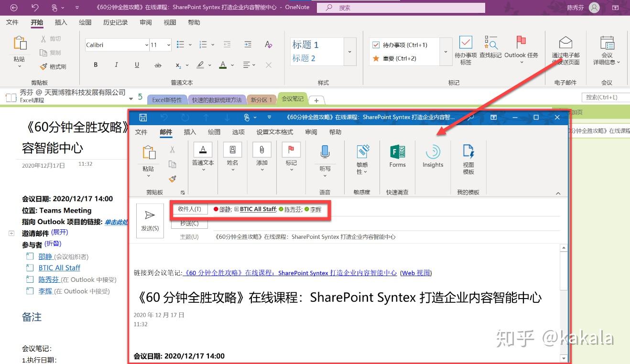Click the collapse (折叠) attendees link
The width and height of the screenshot is (630, 364).
point(53,244)
